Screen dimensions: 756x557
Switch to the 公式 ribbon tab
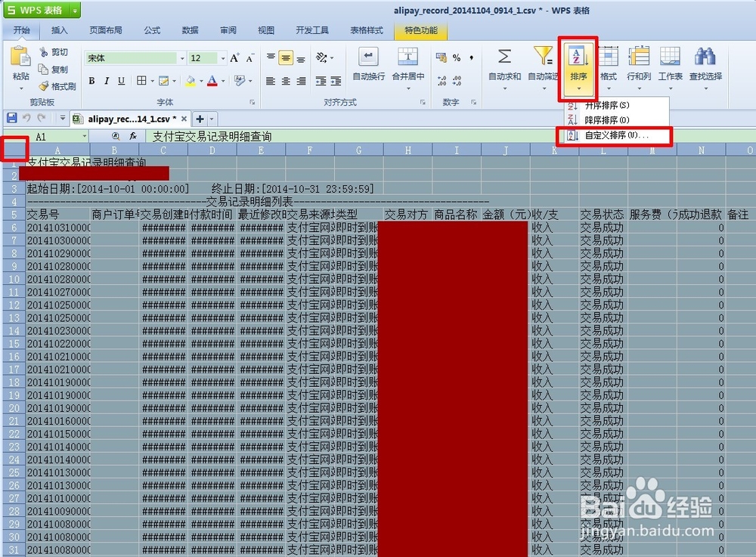point(152,30)
